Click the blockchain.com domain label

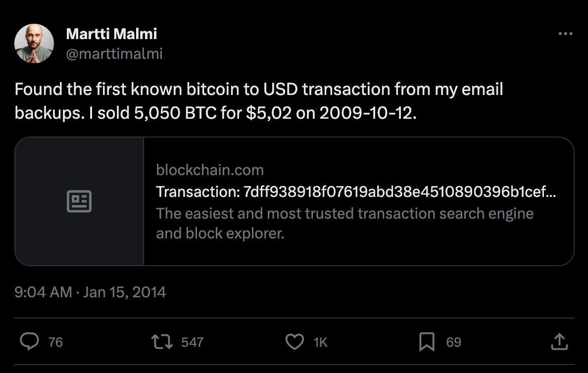[x=210, y=170]
